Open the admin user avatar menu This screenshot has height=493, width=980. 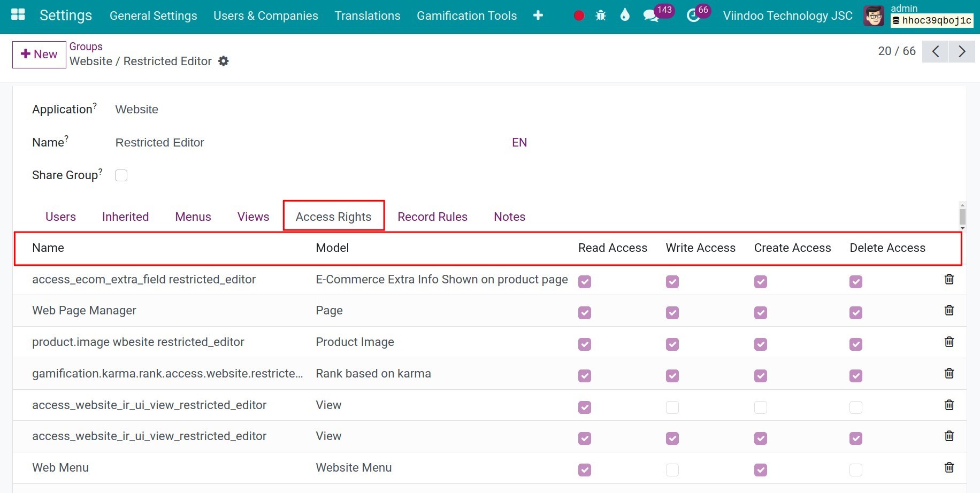coord(874,16)
